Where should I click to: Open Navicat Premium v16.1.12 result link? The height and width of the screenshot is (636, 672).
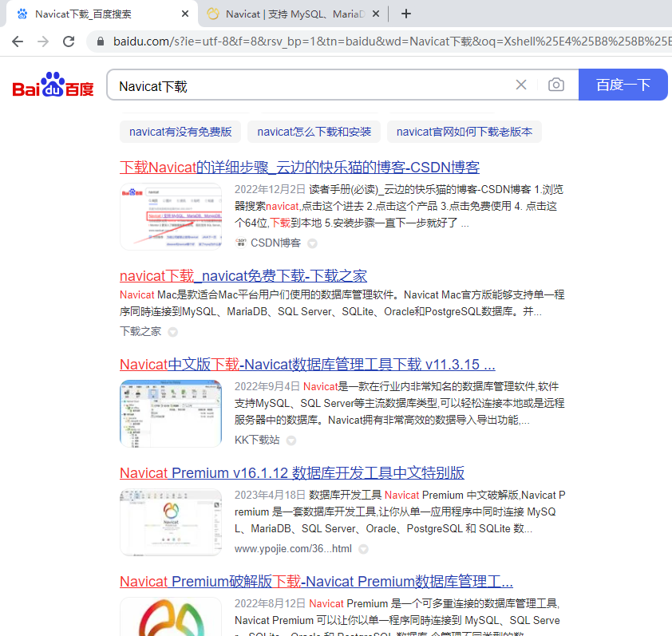point(292,472)
